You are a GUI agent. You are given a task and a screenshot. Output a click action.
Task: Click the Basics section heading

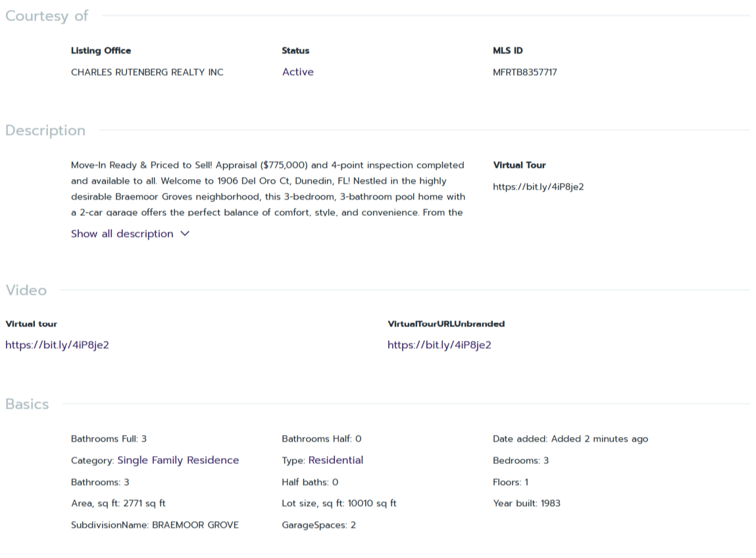(x=27, y=404)
